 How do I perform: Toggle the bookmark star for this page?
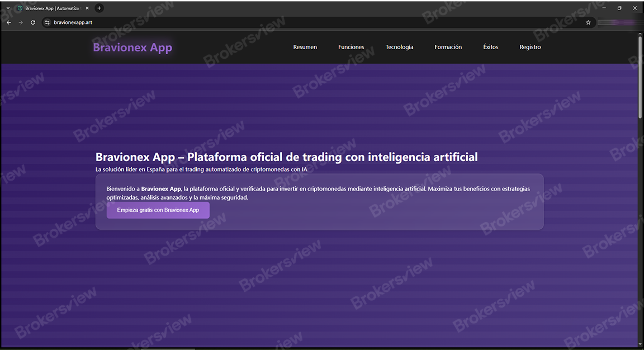[x=588, y=22]
